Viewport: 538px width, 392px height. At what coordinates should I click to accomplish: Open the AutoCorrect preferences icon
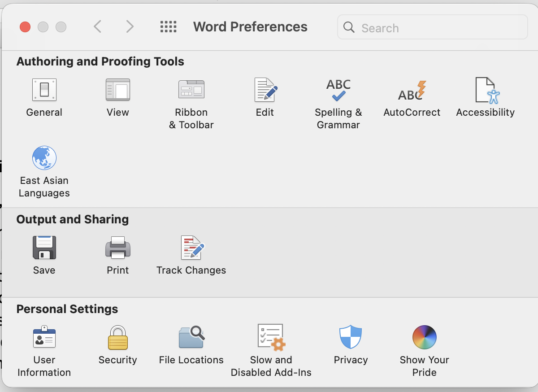(x=412, y=91)
